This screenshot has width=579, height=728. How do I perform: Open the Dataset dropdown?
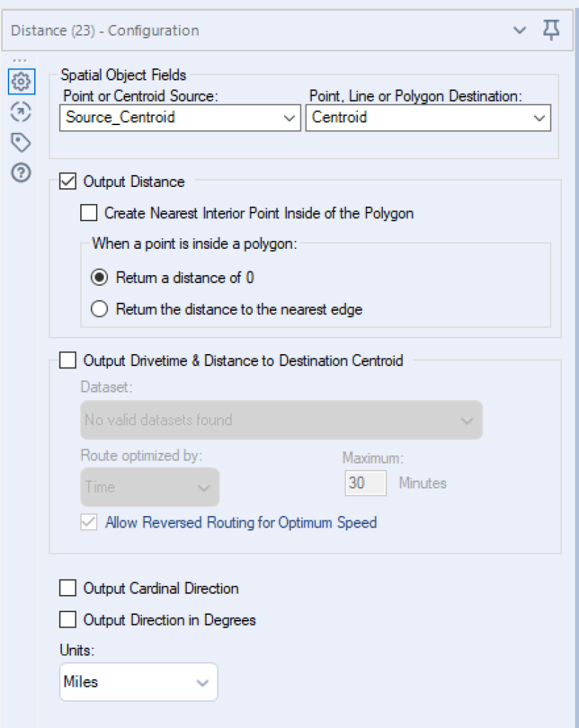[x=281, y=420]
